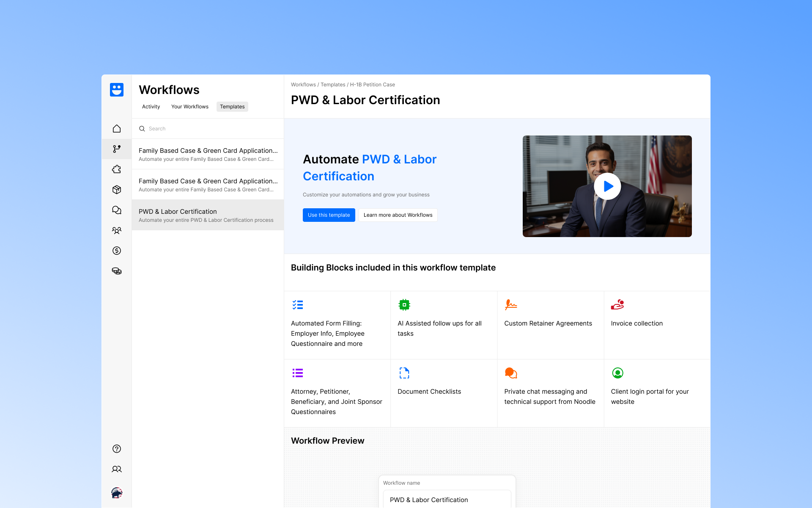
Task: Click the help question mark icon
Action: [x=117, y=449]
